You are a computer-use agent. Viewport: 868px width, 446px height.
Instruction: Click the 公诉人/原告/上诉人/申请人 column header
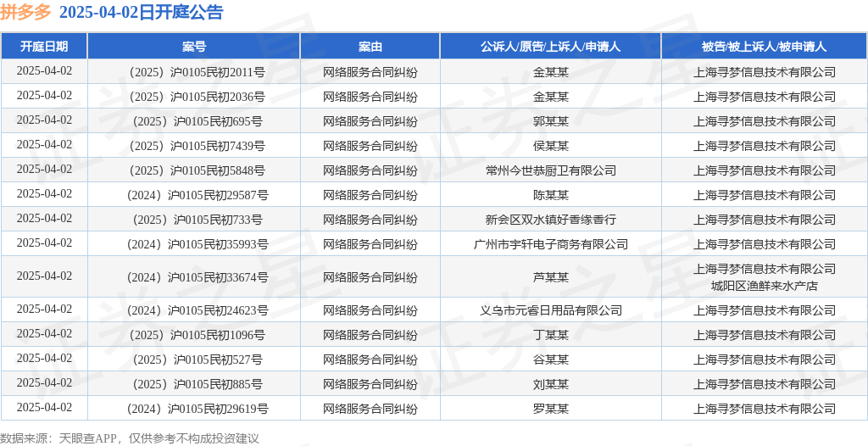551,47
